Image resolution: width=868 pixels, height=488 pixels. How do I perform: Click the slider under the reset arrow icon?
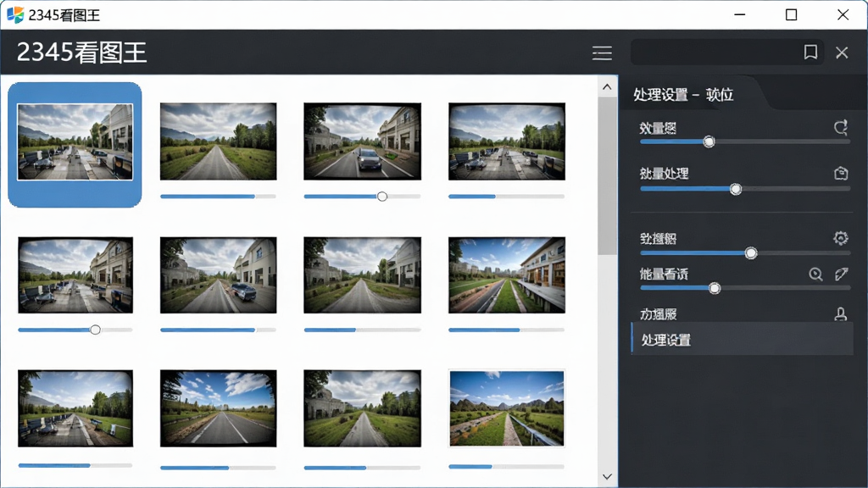[x=745, y=141]
